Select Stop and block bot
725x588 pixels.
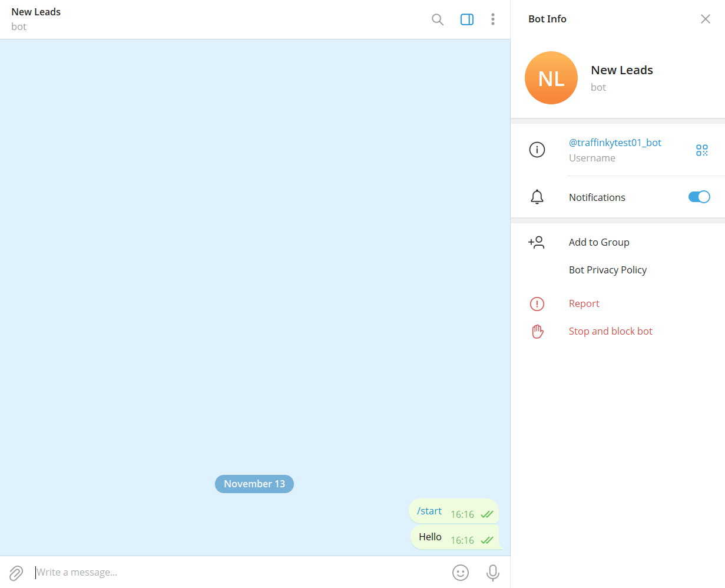[x=610, y=331]
